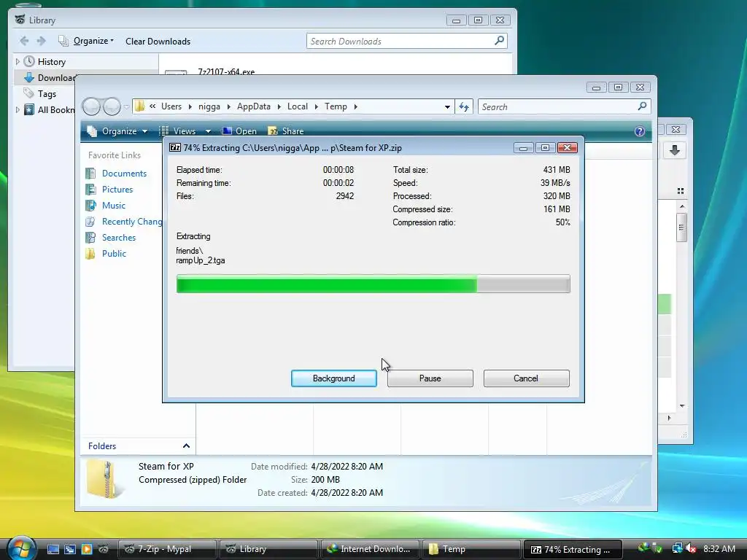
Task: Select Tags in Library sidebar
Action: pos(47,94)
